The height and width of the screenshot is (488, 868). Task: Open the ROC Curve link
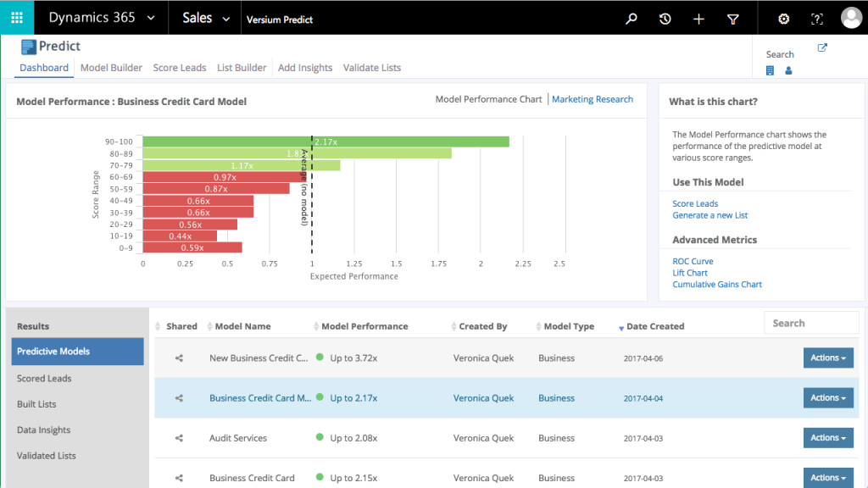pos(693,262)
